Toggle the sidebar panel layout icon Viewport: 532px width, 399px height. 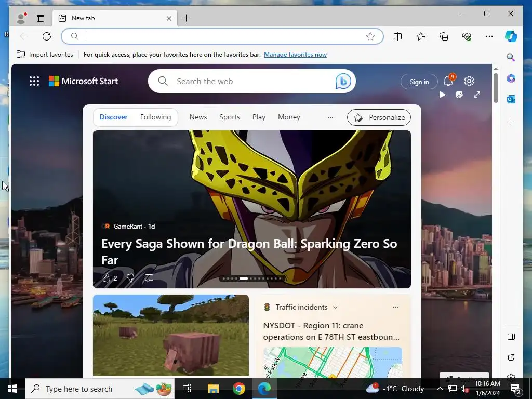pyautogui.click(x=511, y=337)
